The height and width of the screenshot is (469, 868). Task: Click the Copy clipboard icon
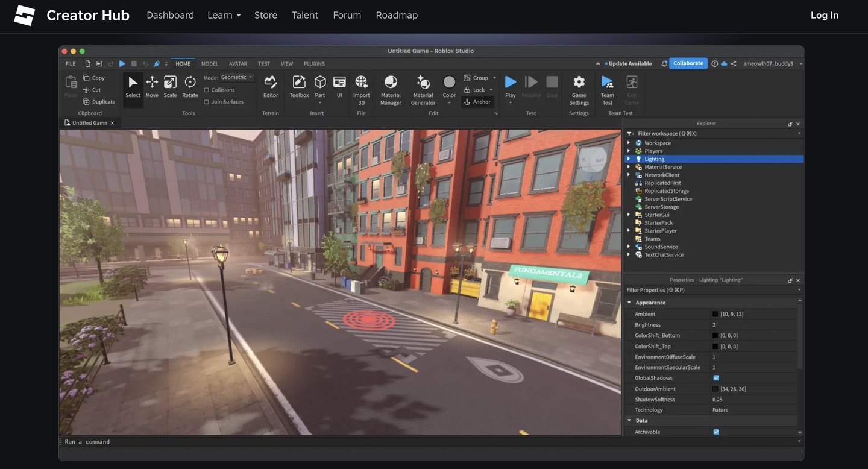point(86,78)
